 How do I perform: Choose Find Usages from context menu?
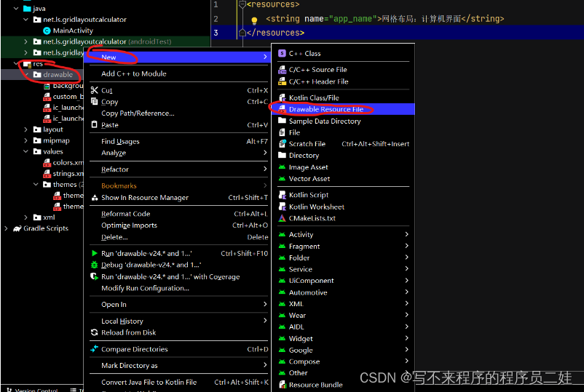pyautogui.click(x=178, y=141)
